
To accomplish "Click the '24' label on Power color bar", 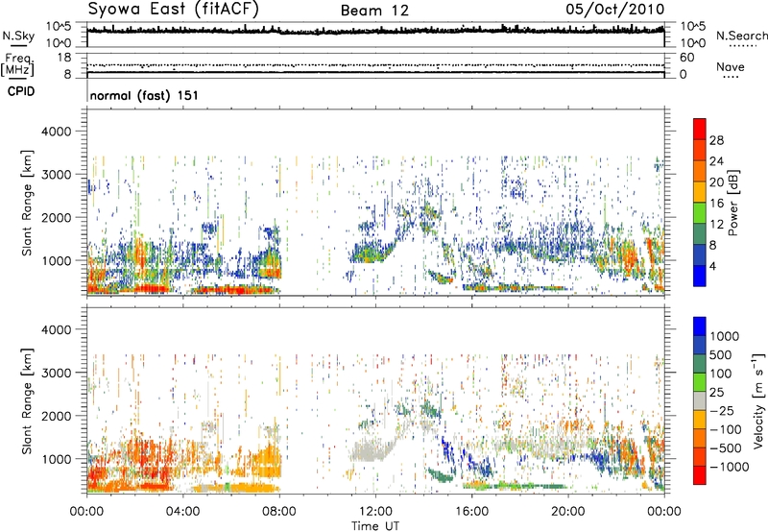I will [716, 161].
